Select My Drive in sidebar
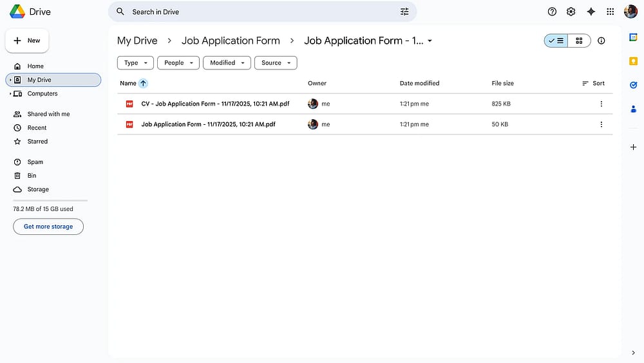This screenshot has width=644, height=363. 53,80
